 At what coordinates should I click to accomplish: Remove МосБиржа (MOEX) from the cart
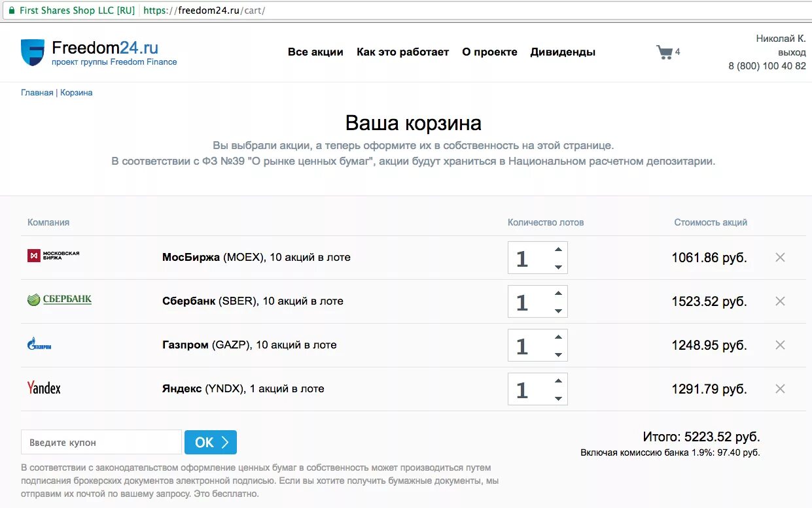pos(780,258)
